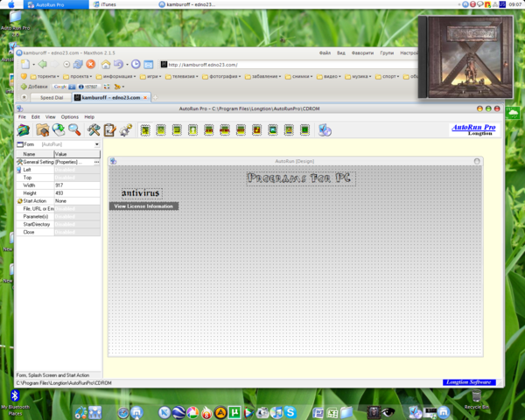Click the Height value 493 field
The image size is (525, 420).
[x=77, y=192]
